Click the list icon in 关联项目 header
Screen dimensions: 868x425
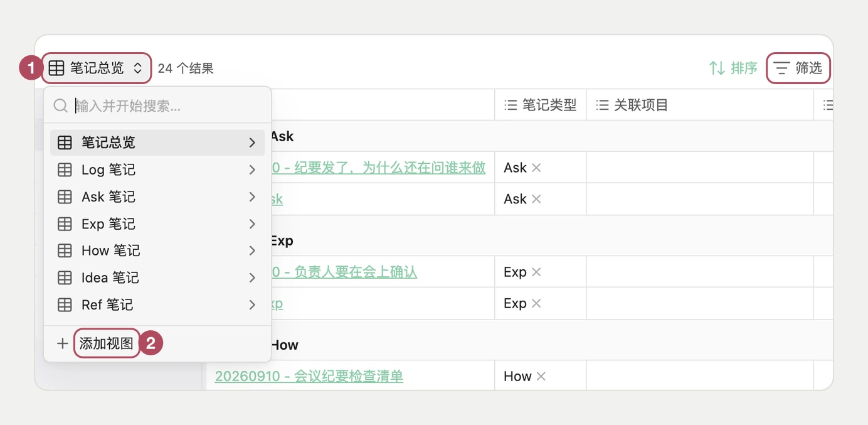pos(602,105)
